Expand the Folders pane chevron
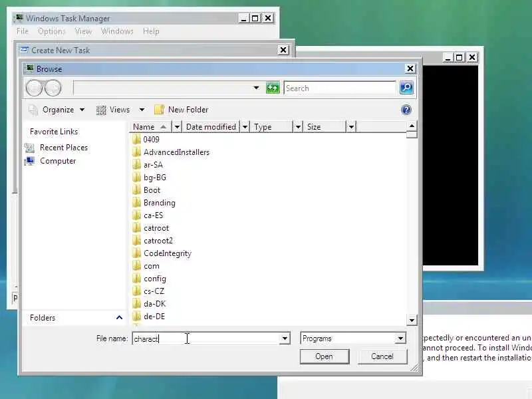The width and height of the screenshot is (532, 399). [x=119, y=318]
